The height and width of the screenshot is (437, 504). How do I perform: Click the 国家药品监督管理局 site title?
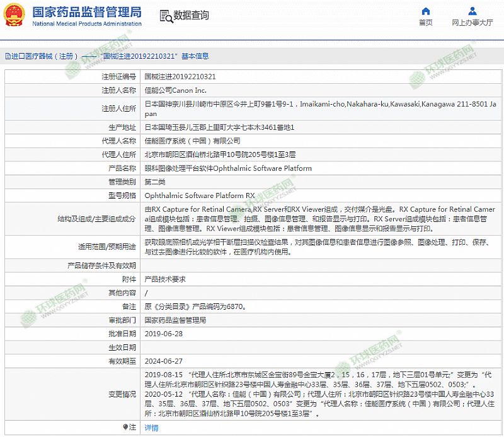pos(87,12)
